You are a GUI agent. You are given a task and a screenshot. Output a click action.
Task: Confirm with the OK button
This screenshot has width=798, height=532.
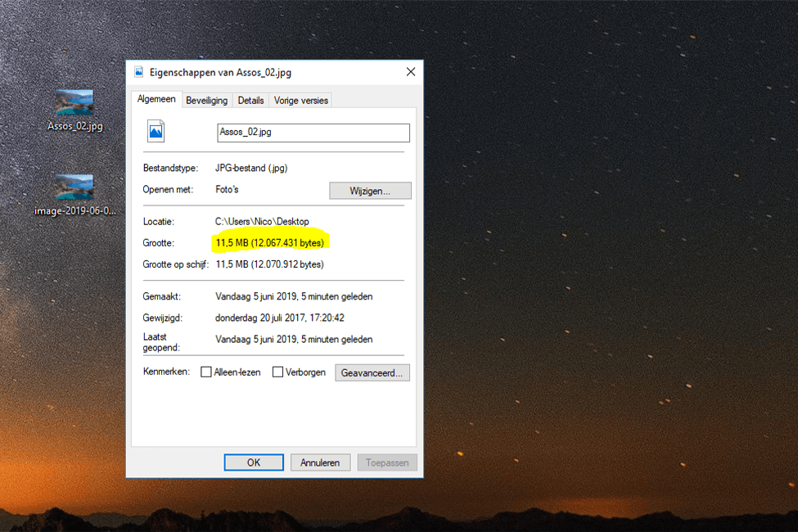point(254,462)
